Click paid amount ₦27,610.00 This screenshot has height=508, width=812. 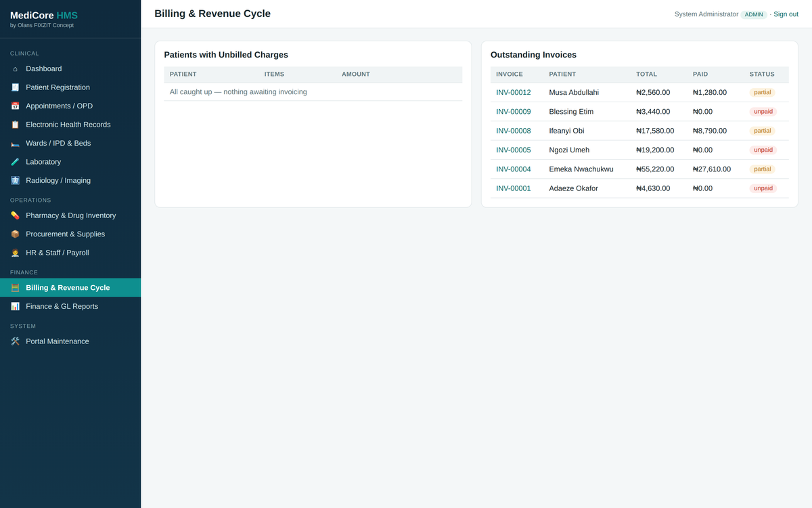(712, 169)
